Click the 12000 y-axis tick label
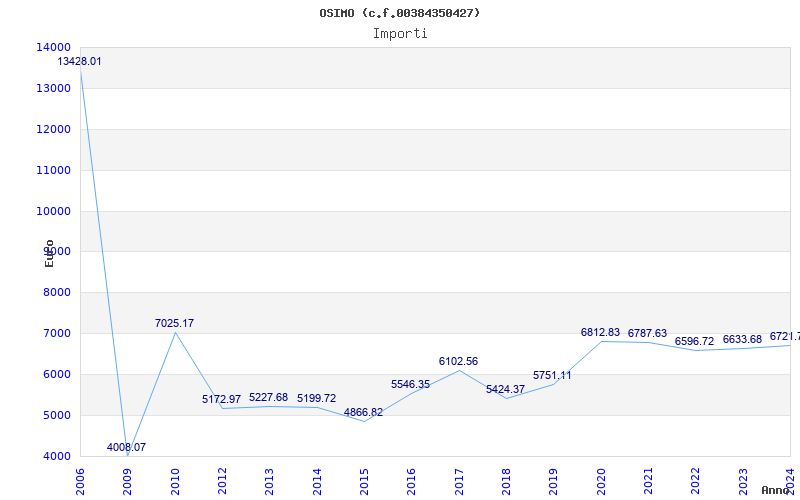The height and width of the screenshot is (500, 800). click(x=53, y=129)
